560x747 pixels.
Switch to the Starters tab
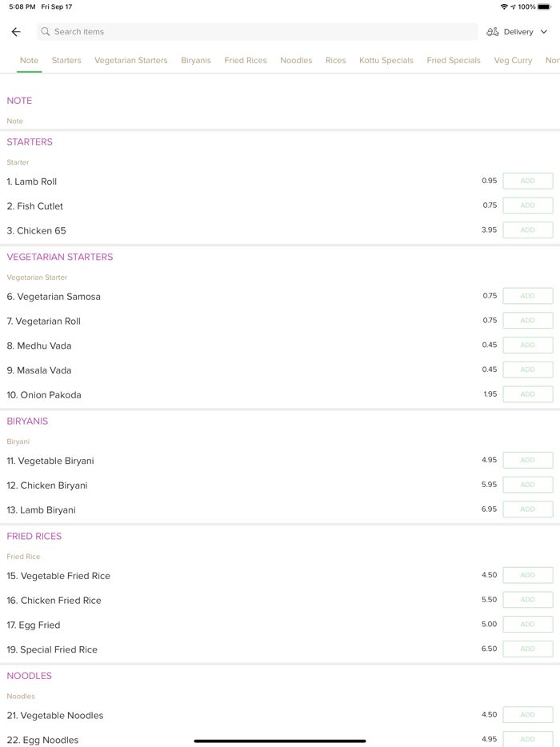(66, 61)
